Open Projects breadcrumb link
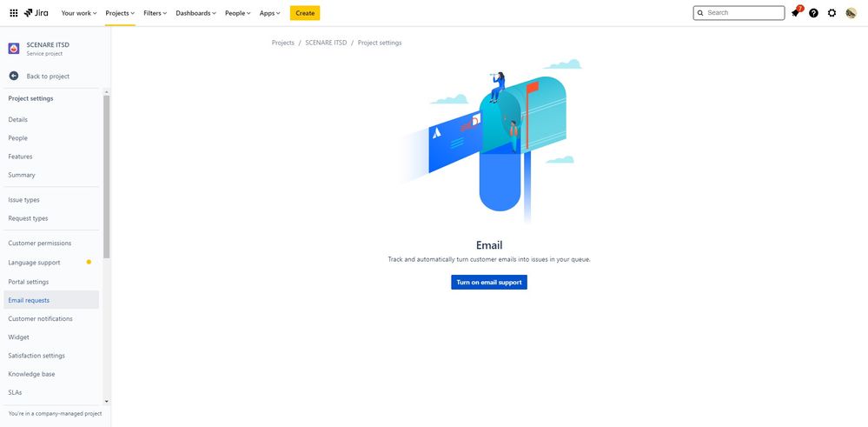Viewport: 868px width, 427px height. [283, 43]
